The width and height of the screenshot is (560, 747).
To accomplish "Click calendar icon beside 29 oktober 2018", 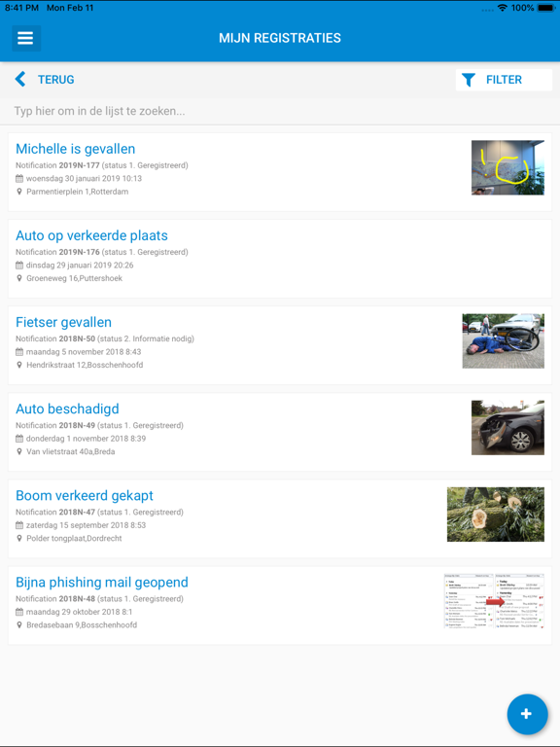I will pos(19,612).
